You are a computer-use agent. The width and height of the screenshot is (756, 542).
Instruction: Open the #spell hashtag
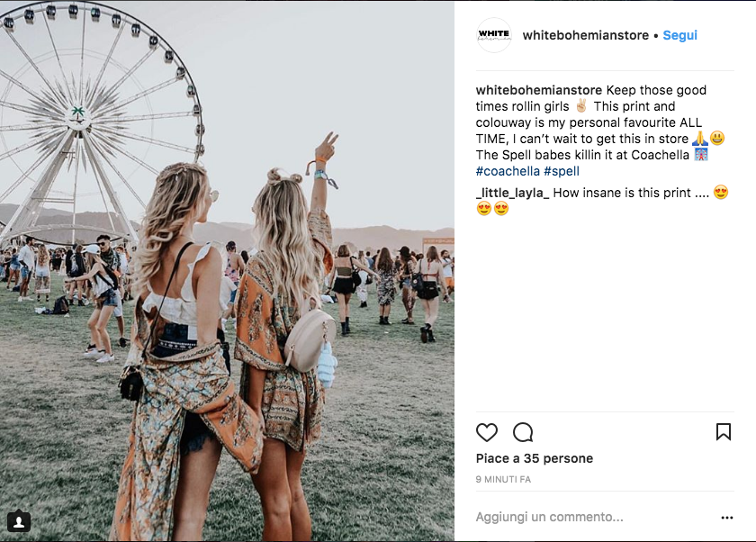(562, 171)
